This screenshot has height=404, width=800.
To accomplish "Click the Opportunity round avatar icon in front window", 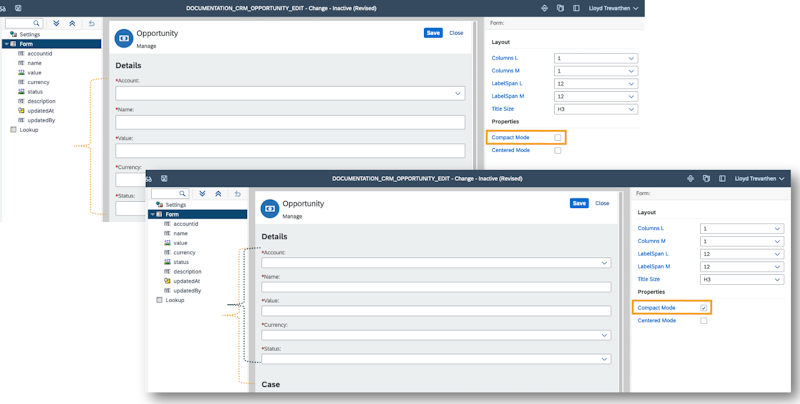I will point(270,209).
